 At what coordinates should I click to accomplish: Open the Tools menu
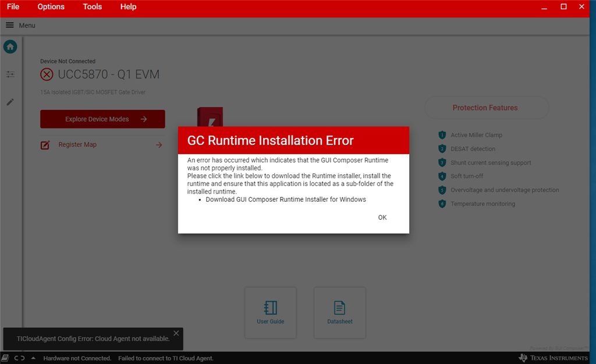pyautogui.click(x=93, y=7)
